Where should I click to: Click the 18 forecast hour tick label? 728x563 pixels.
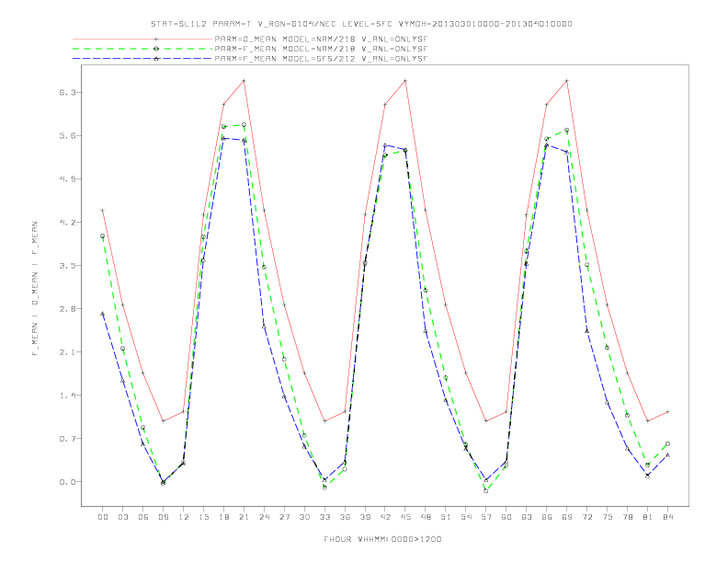223,517
